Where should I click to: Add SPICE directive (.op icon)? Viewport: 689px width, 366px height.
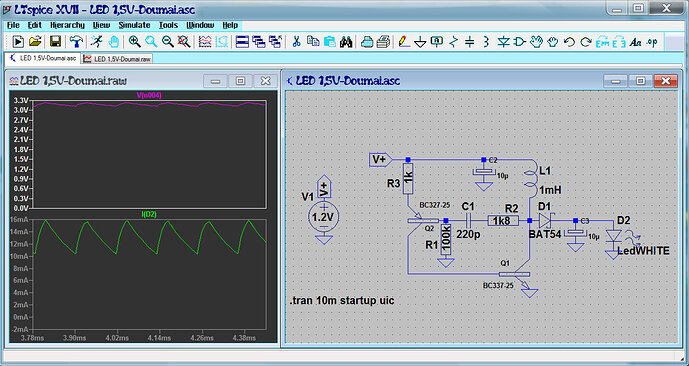coord(652,42)
